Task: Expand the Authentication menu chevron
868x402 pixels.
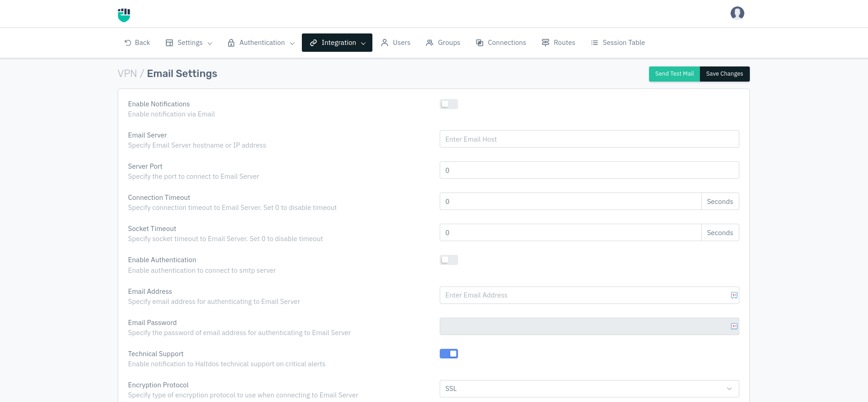Action: tap(292, 43)
